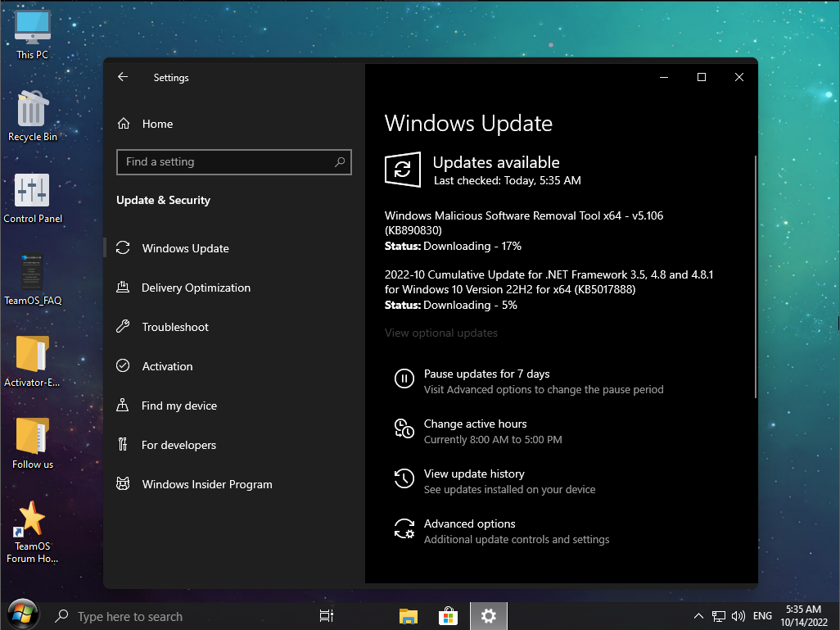Open the Microsoft Store taskbar icon
The width and height of the screenshot is (840, 630).
tap(448, 616)
